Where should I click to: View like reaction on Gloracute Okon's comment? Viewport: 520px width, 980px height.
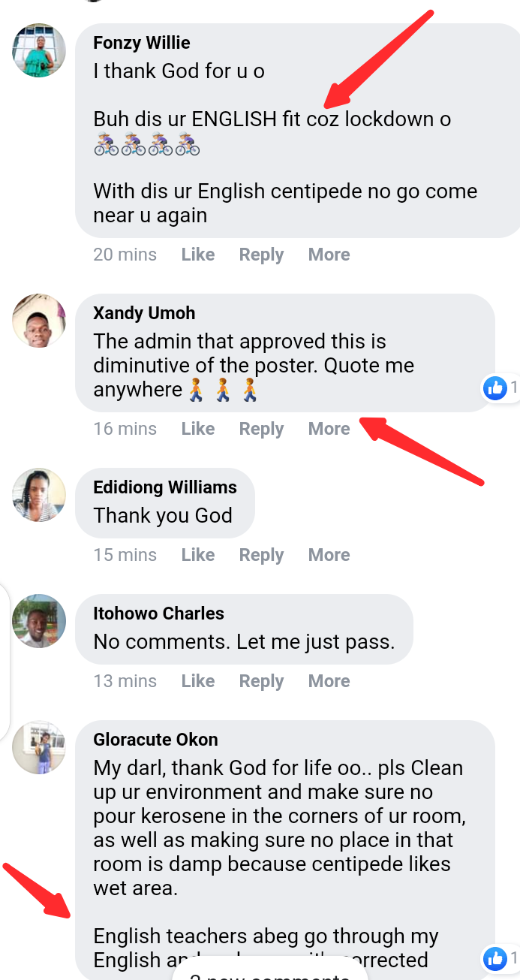pyautogui.click(x=500, y=957)
